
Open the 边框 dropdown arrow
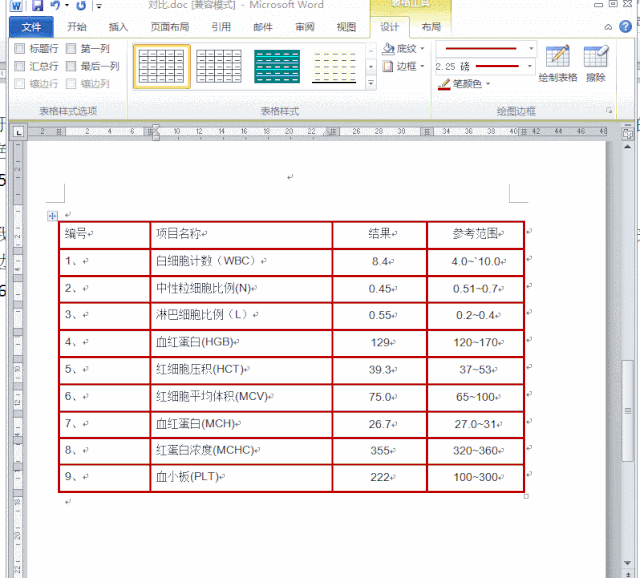click(x=422, y=66)
